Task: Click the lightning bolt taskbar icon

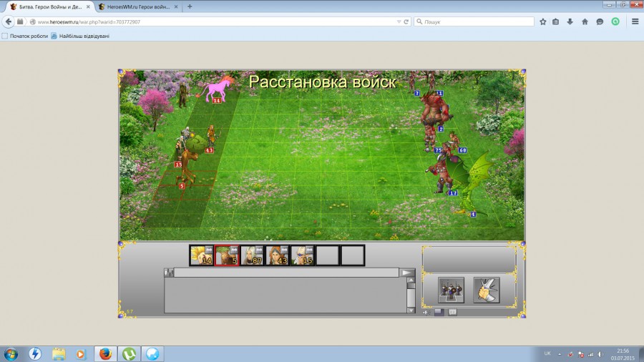Action: (x=35, y=354)
